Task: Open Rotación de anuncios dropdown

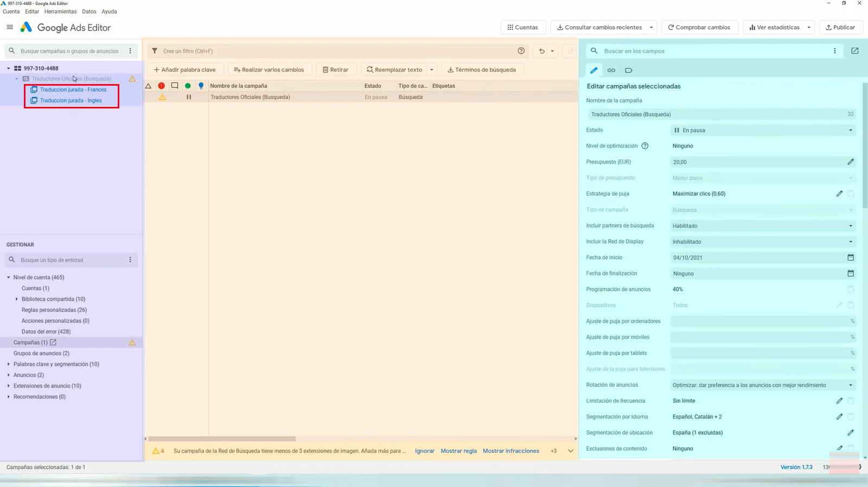Action: (x=763, y=385)
